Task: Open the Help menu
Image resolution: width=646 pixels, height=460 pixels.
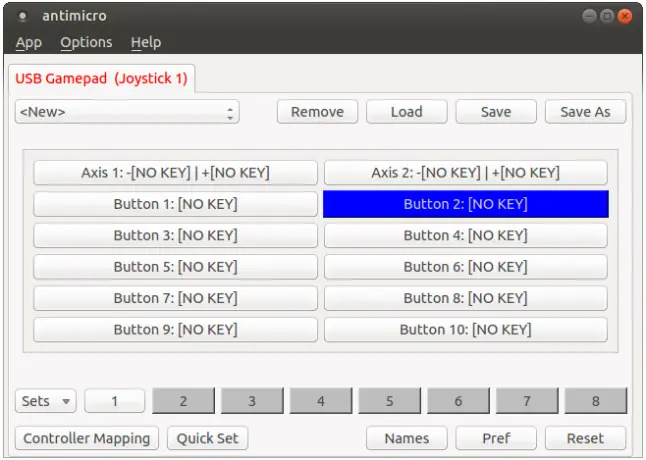Action: coord(146,42)
